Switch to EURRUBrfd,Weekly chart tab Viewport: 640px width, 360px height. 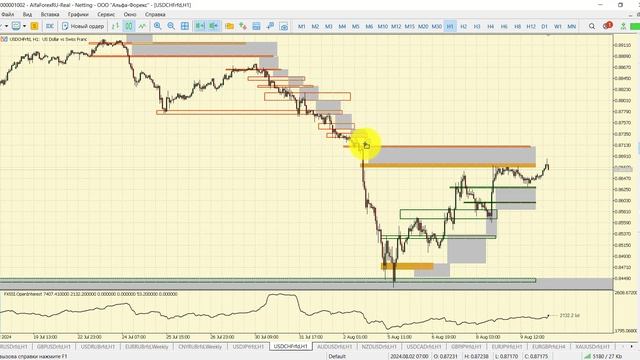click(147, 347)
